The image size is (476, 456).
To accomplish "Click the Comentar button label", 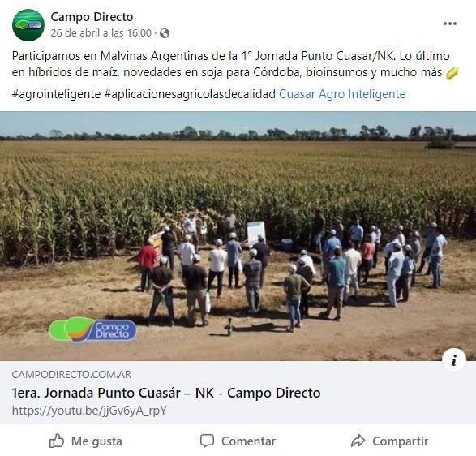I will (248, 441).
